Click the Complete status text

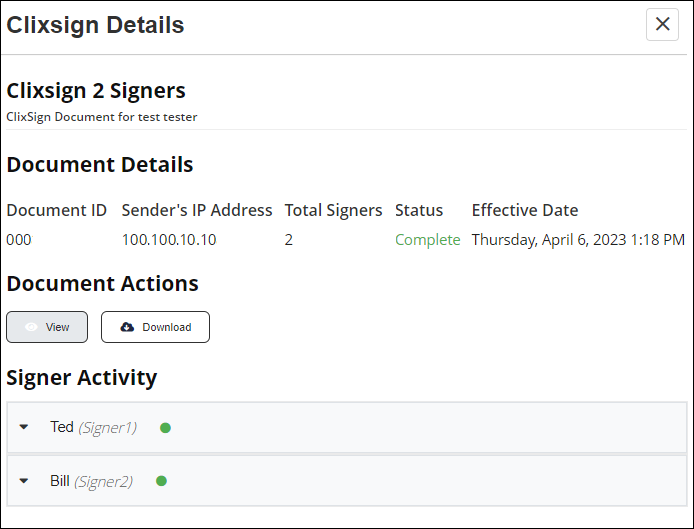[428, 240]
